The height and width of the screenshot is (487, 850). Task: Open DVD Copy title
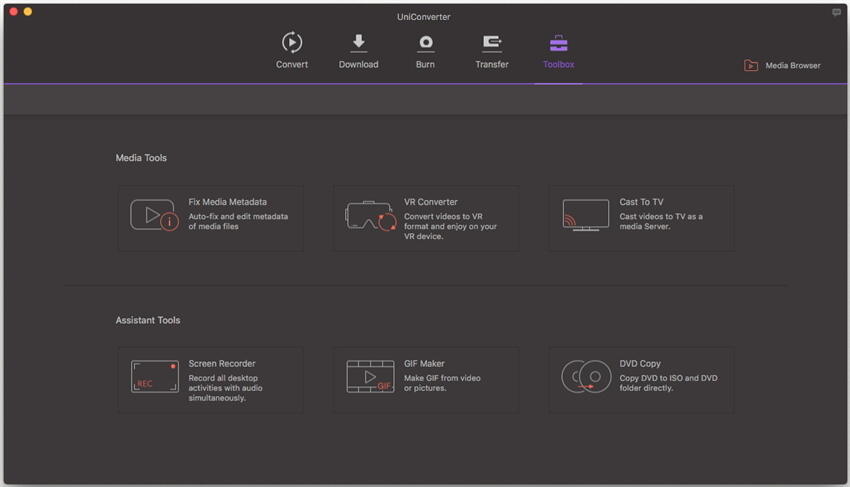[640, 363]
